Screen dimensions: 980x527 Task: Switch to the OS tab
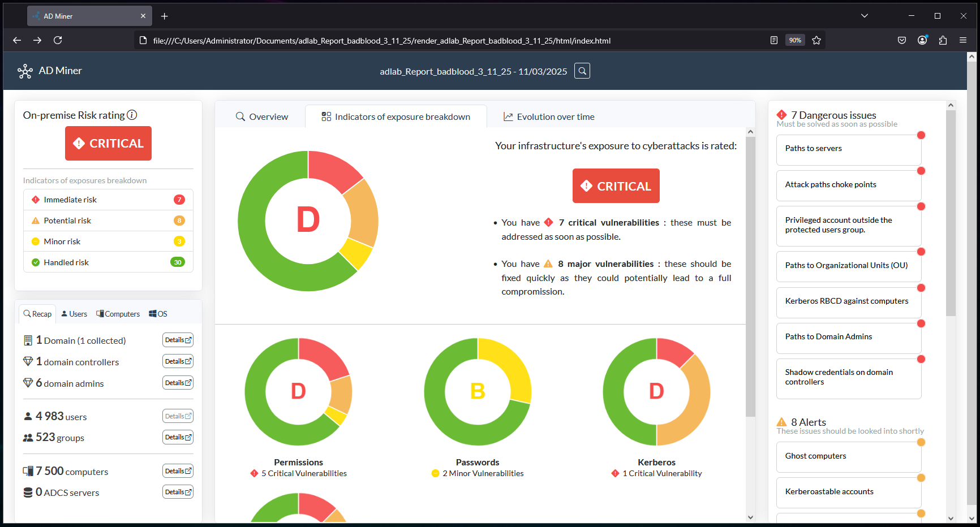tap(158, 314)
